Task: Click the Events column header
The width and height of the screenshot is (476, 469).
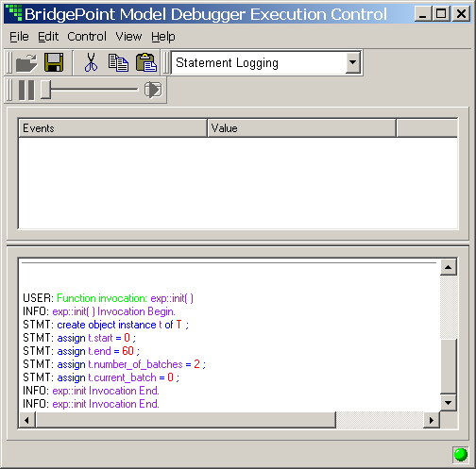Action: tap(112, 128)
